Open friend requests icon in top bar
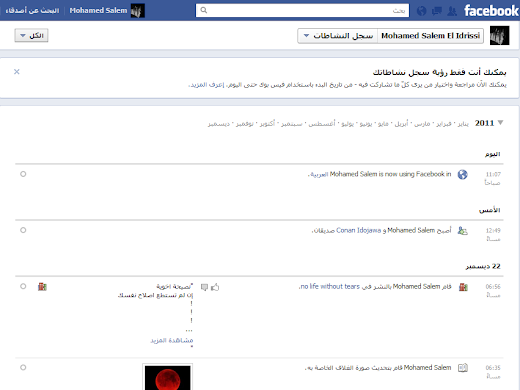 click(452, 11)
